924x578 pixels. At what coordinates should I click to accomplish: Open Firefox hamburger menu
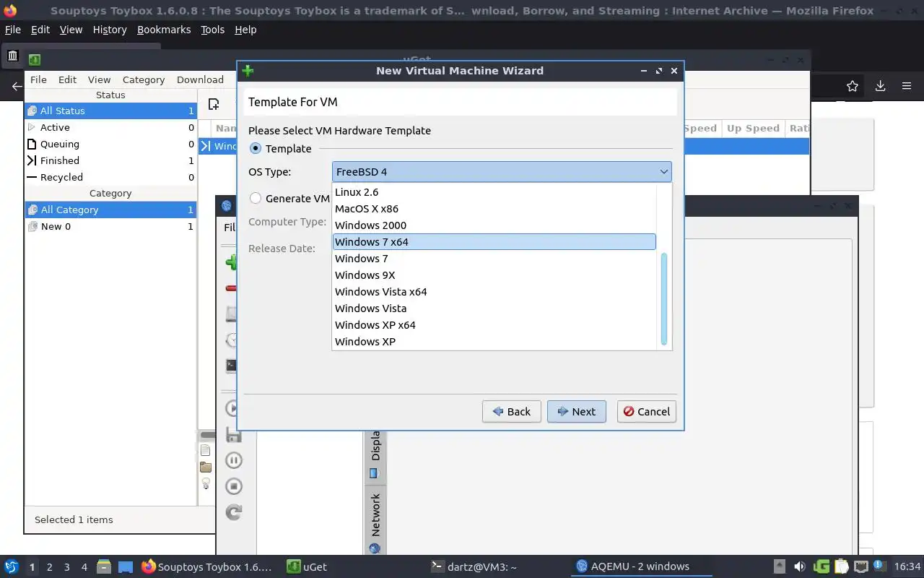click(907, 86)
